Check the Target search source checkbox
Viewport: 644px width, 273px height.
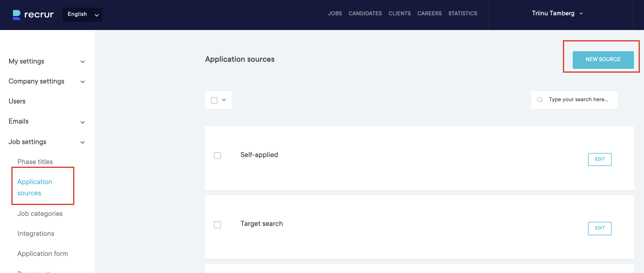tap(217, 225)
